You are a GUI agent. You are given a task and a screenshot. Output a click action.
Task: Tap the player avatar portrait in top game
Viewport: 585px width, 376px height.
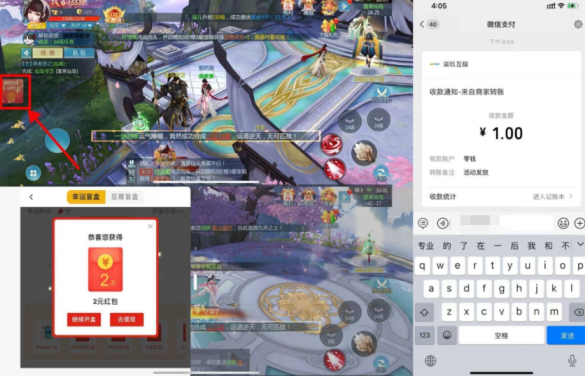pos(37,11)
